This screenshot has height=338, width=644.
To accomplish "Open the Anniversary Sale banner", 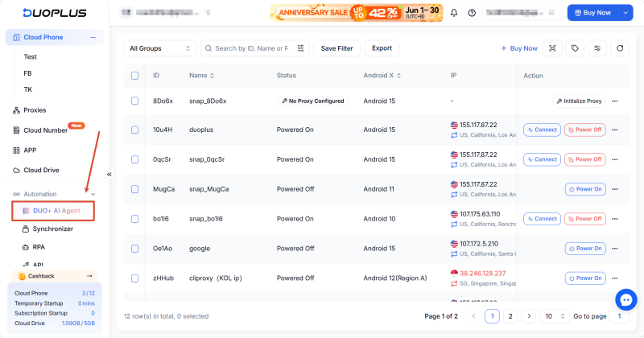I will [357, 13].
